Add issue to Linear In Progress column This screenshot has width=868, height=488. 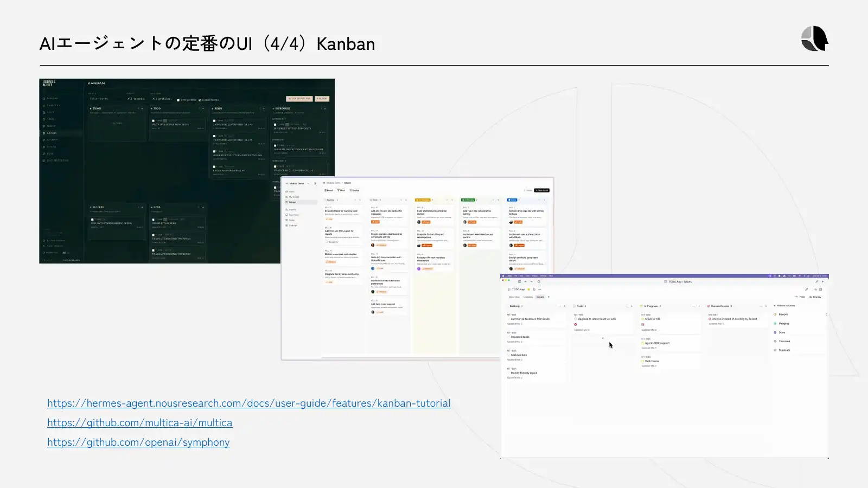click(x=699, y=306)
